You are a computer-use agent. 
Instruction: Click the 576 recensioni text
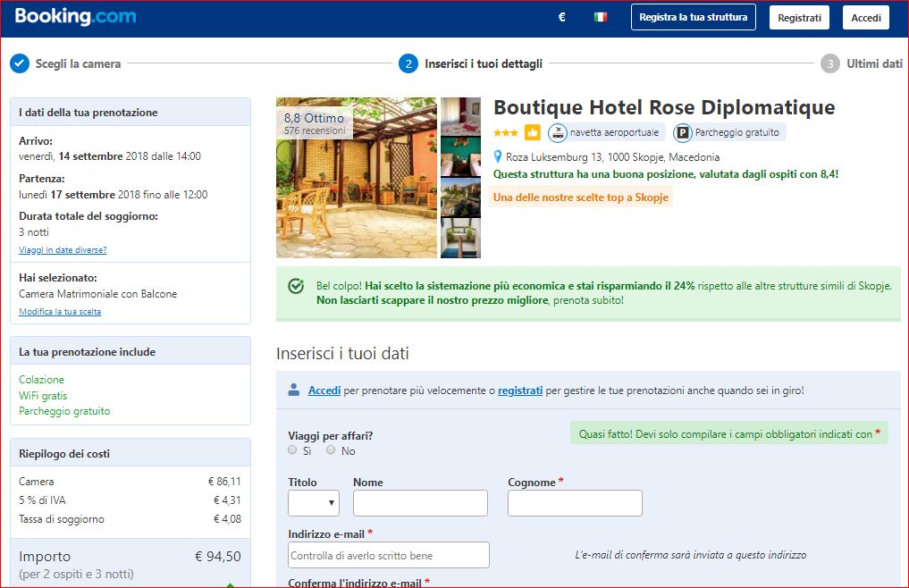(315, 131)
